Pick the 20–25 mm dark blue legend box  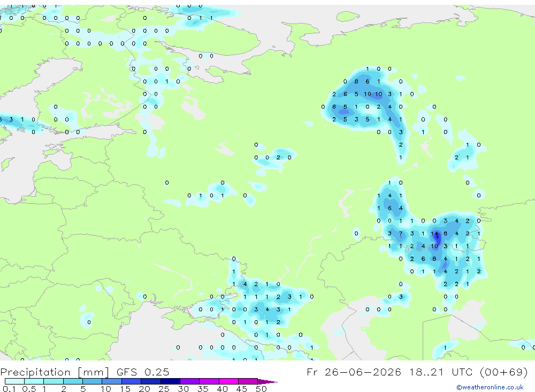pyautogui.click(x=151, y=381)
